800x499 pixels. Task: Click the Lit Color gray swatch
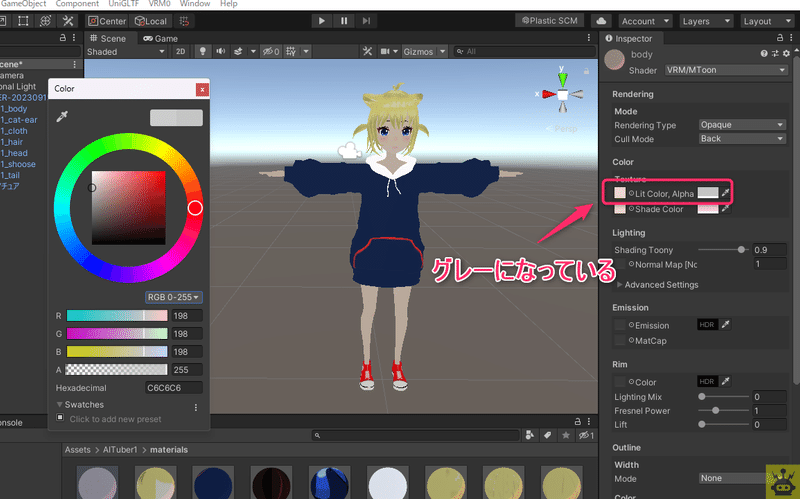(708, 193)
